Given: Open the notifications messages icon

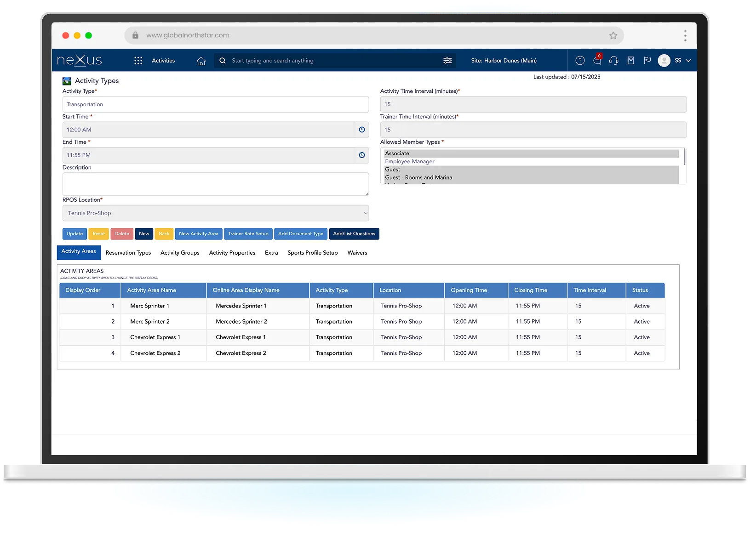Looking at the screenshot, I should point(597,61).
